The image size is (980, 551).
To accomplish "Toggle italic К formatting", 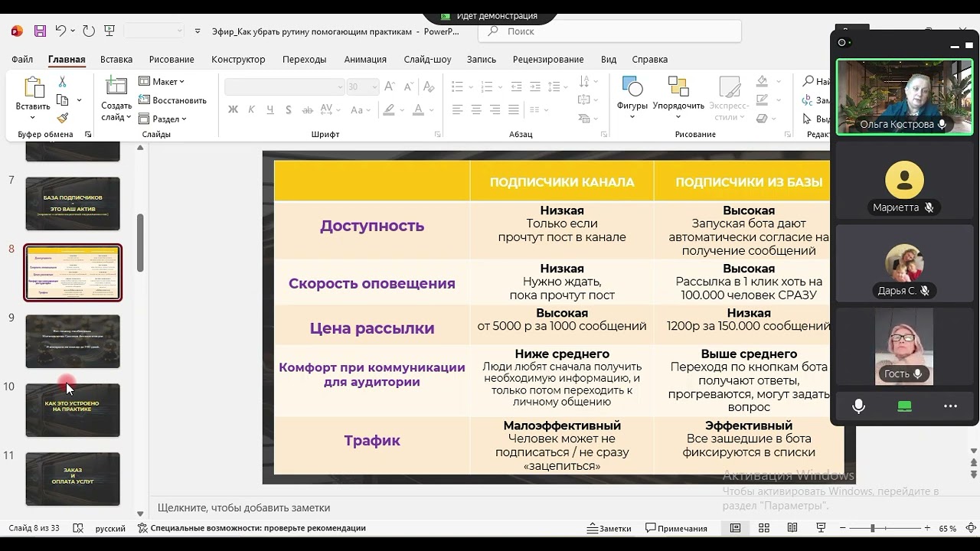I will pyautogui.click(x=251, y=109).
